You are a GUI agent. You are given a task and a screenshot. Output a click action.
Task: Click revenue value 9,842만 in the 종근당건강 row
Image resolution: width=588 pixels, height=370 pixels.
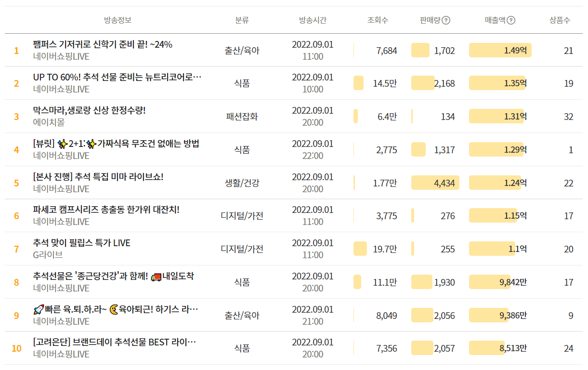pyautogui.click(x=513, y=282)
